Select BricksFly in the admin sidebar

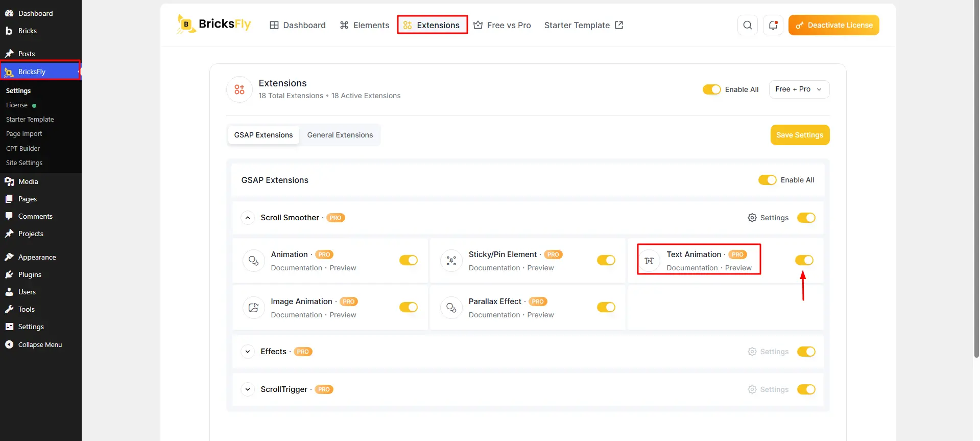(x=41, y=71)
